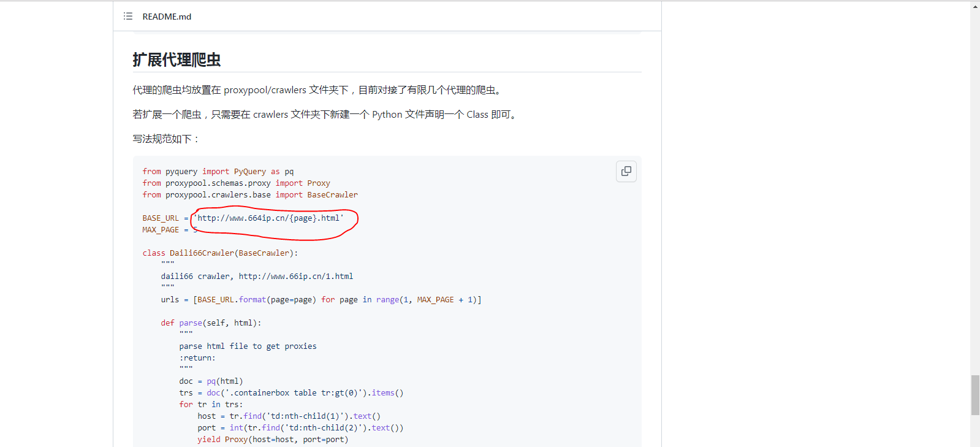Click the ':return:' docstring line
Screen dimensions: 980x447
pyautogui.click(x=197, y=358)
